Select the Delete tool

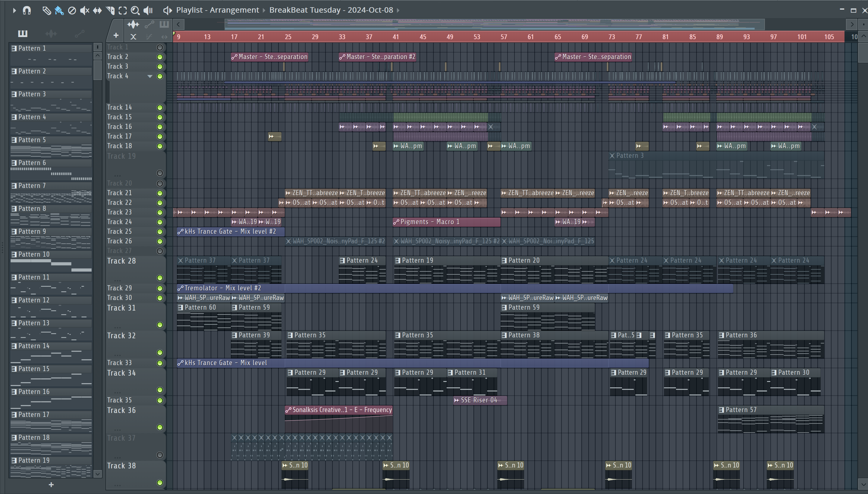pos(72,11)
